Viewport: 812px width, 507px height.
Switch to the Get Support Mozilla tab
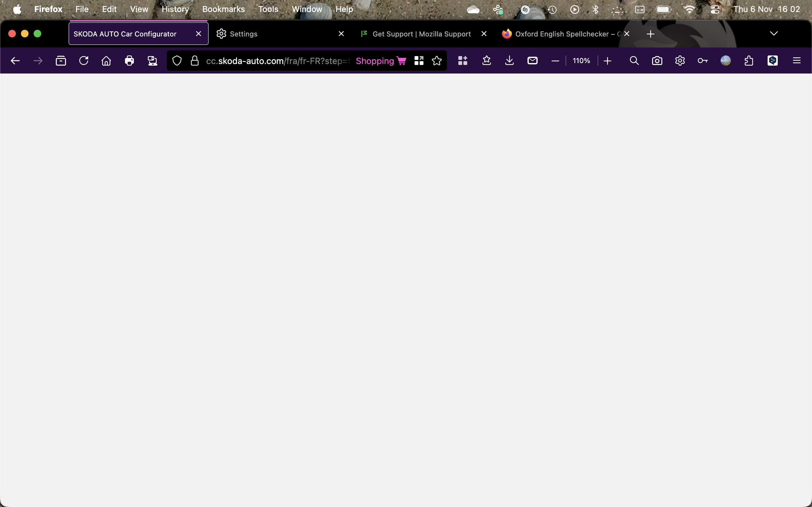421,34
